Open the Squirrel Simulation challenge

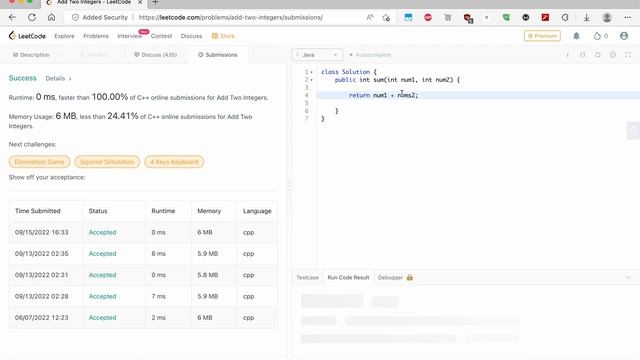[x=107, y=162]
